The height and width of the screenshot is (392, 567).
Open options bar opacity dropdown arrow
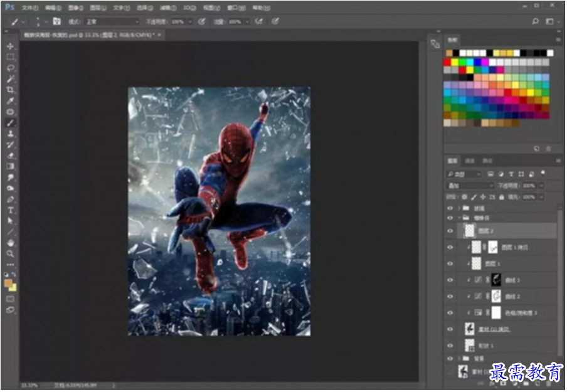pyautogui.click(x=190, y=22)
